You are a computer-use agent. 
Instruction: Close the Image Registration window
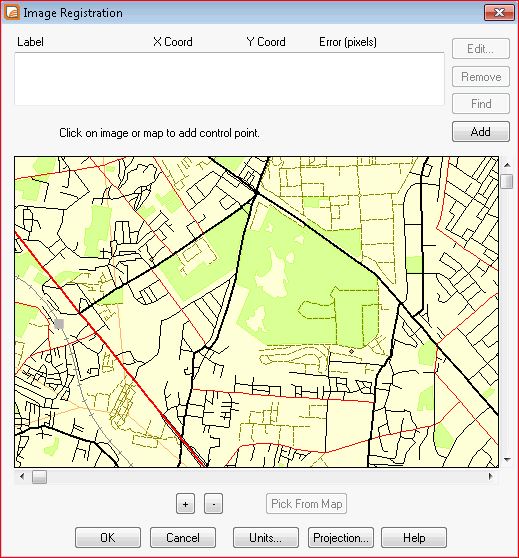coord(499,13)
